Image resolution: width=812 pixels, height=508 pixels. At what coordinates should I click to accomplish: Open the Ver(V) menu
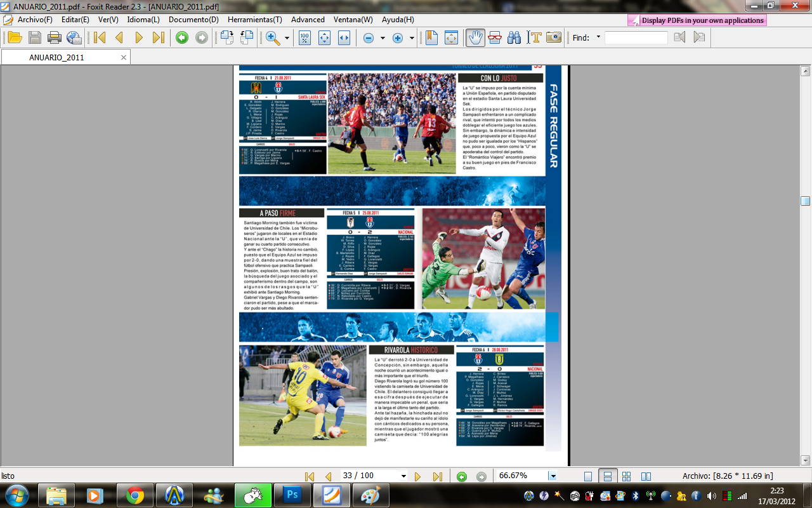[x=108, y=20]
